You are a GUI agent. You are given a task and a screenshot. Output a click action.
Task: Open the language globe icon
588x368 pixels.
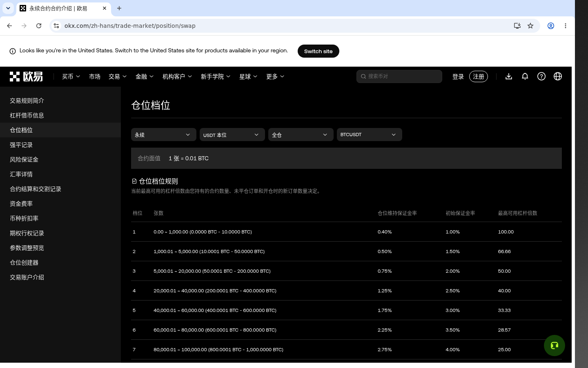click(558, 76)
